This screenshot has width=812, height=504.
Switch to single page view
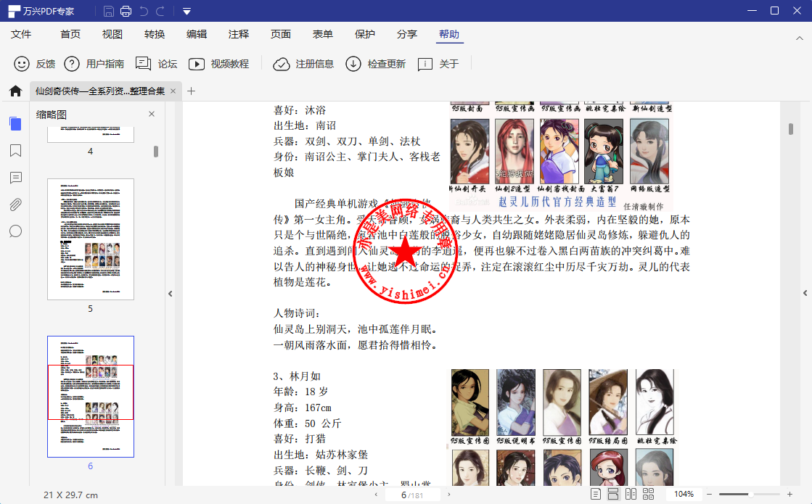596,494
